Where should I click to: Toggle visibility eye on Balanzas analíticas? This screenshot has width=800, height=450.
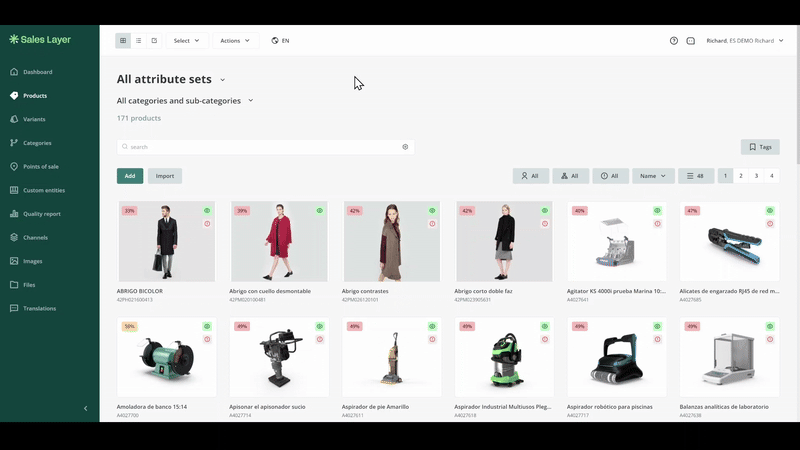coord(770,326)
